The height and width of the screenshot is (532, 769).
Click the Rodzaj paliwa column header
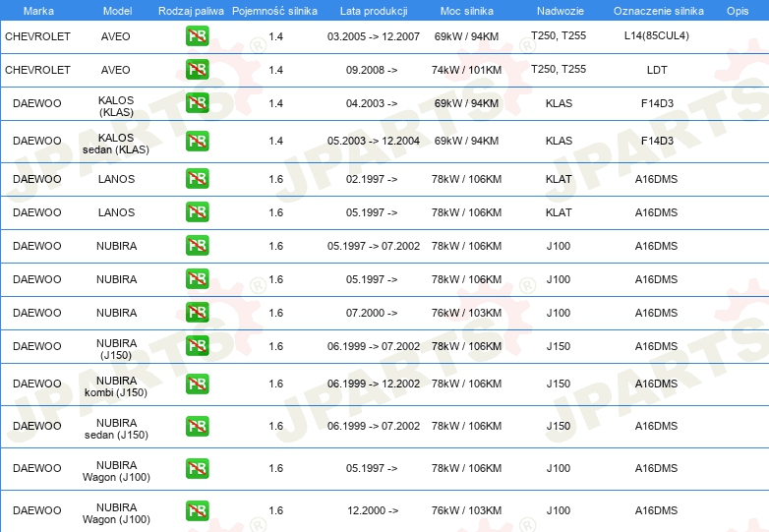pos(191,11)
